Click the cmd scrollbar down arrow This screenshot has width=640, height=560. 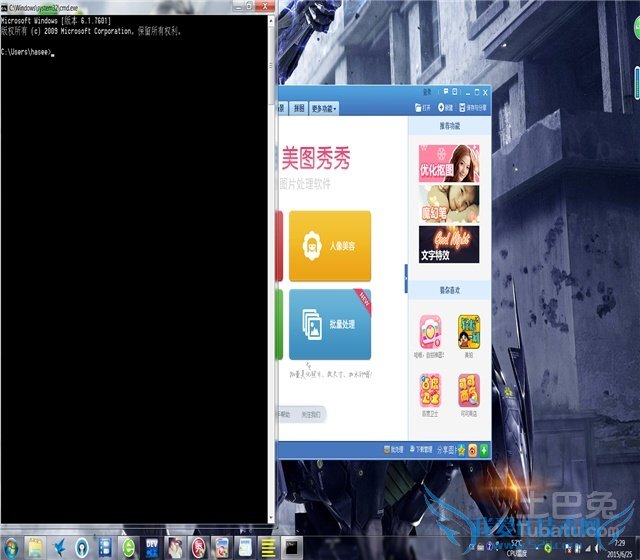pos(271,520)
